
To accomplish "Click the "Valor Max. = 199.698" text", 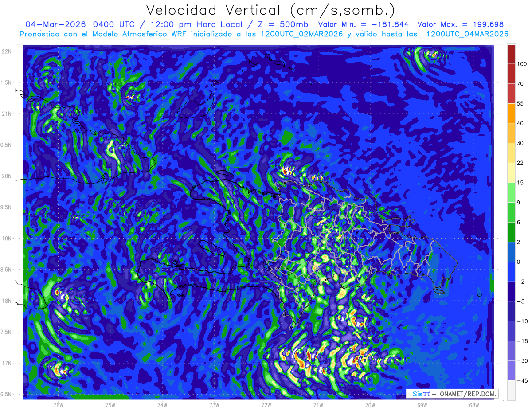I will point(461,24).
